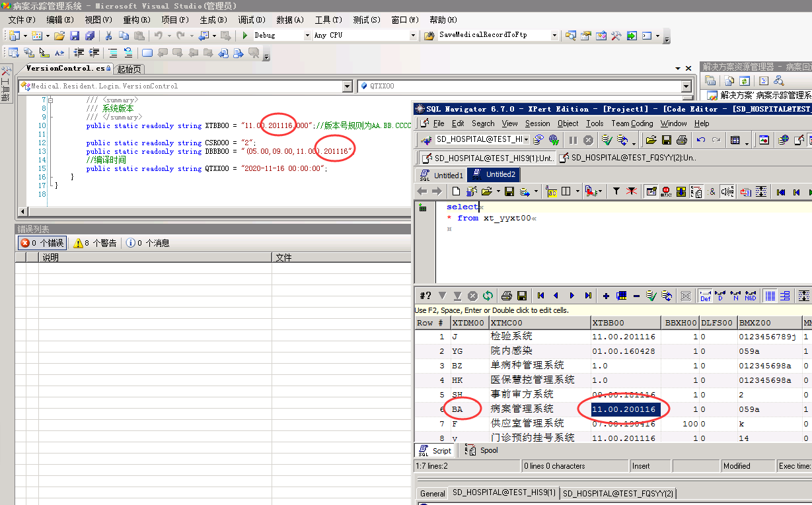Click the Def column-width mode button
The height and width of the screenshot is (505, 812).
click(x=705, y=296)
